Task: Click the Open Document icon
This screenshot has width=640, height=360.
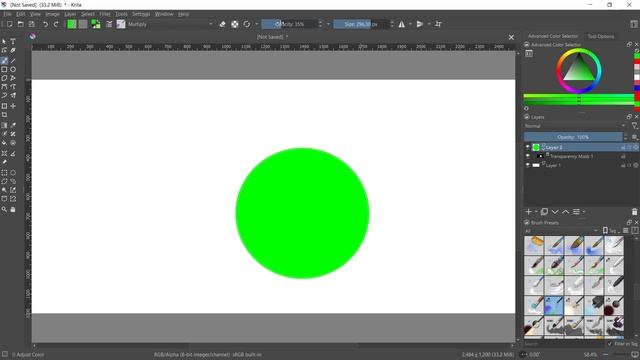Action: [20, 24]
